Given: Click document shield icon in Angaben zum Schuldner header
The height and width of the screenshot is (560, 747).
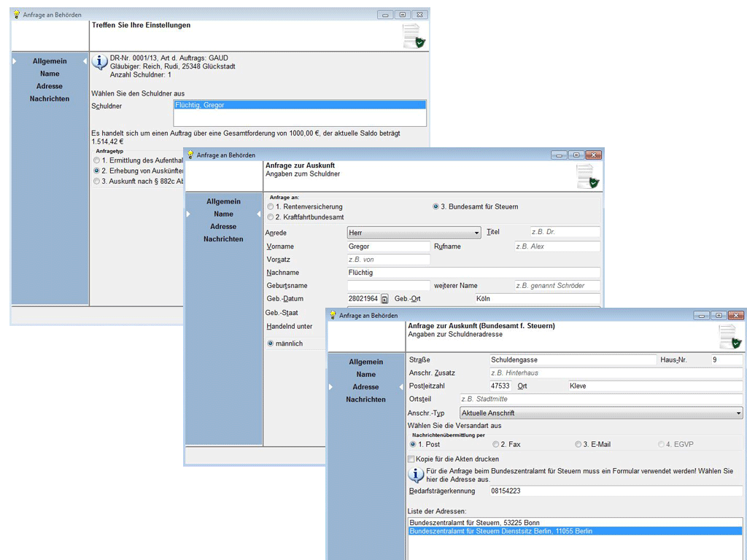Looking at the screenshot, I should [x=587, y=176].
